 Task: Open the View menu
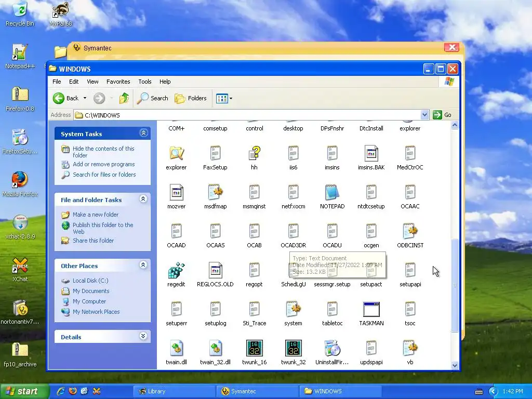92,82
